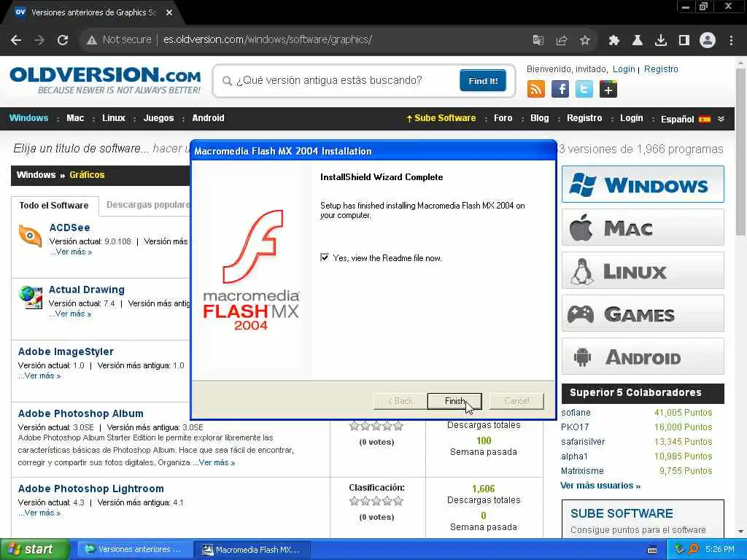Viewport: 747px width, 560px height.
Task: Toggle the side panel icon
Action: [x=684, y=40]
